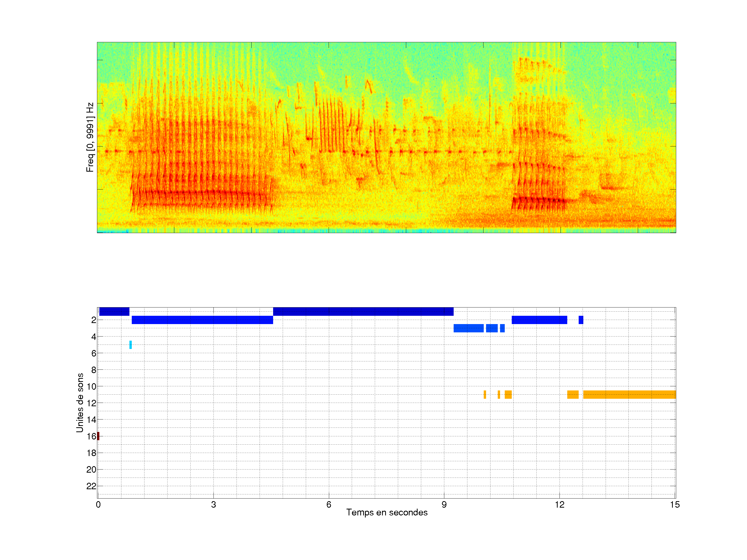Click the x-axis tick label 9
The width and height of the screenshot is (747, 560).
pos(444,505)
